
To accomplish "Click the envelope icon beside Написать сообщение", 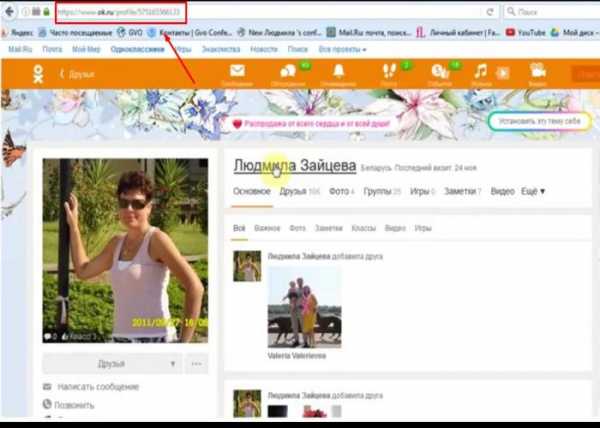I will pyautogui.click(x=47, y=387).
